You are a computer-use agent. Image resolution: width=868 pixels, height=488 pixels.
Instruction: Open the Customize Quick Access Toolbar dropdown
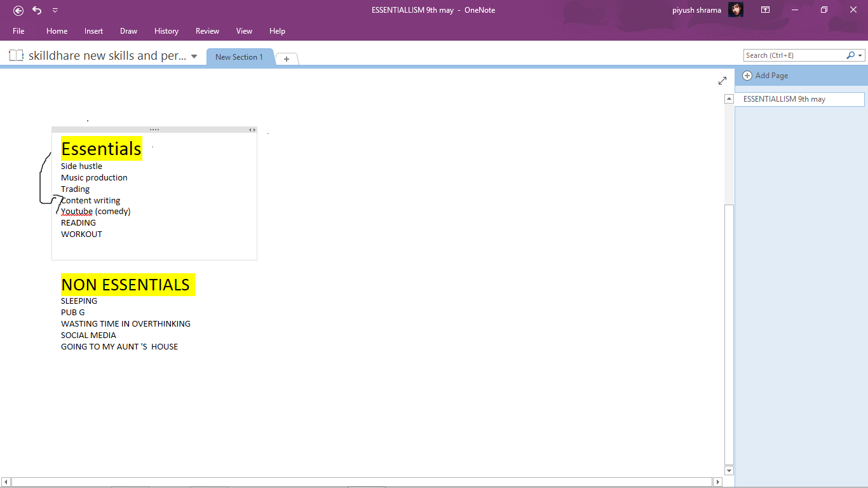pos(55,10)
